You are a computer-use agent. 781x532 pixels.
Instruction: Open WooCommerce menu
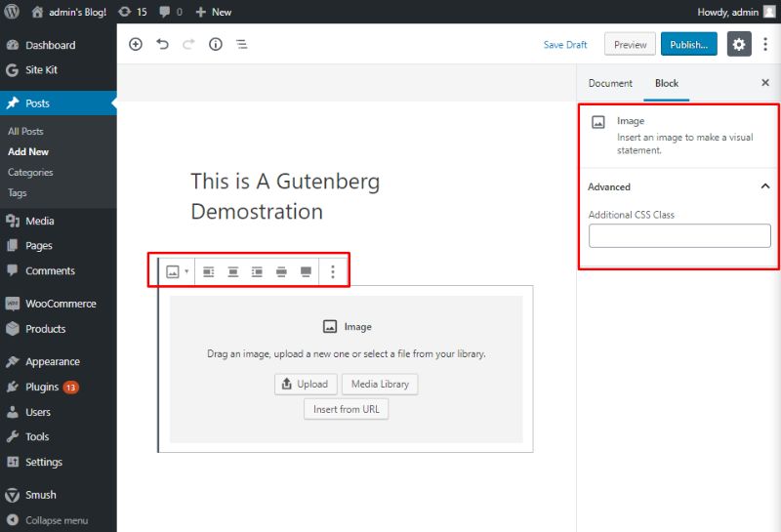click(59, 304)
